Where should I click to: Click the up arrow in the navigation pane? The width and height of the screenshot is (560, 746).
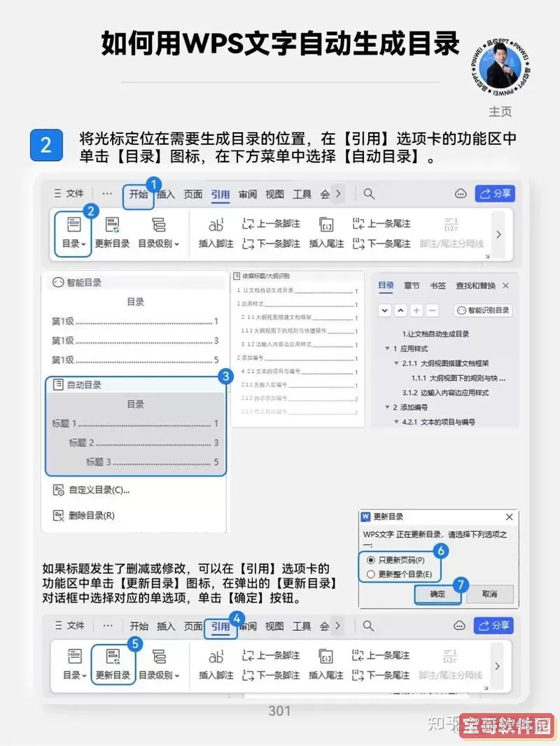click(400, 311)
